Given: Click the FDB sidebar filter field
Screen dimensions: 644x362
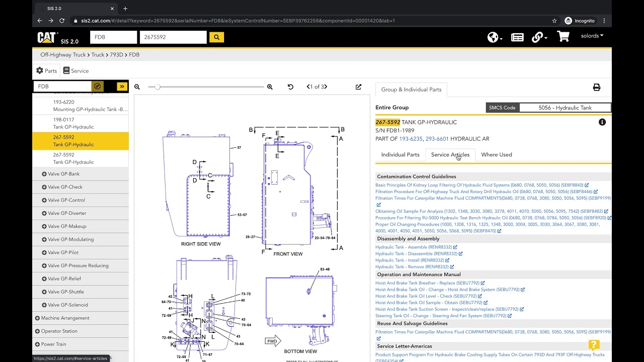Looking at the screenshot, I should [x=62, y=86].
